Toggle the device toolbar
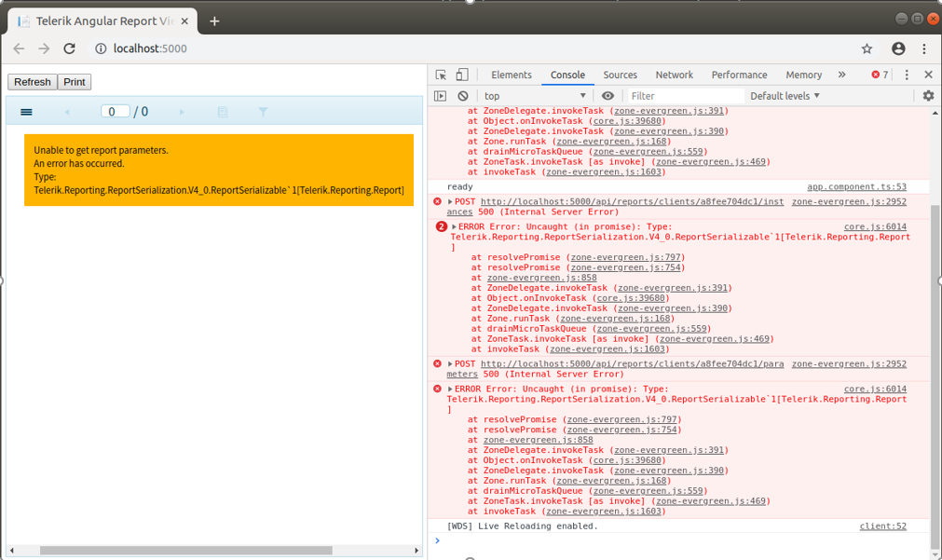This screenshot has width=942, height=560. pyautogui.click(x=461, y=75)
